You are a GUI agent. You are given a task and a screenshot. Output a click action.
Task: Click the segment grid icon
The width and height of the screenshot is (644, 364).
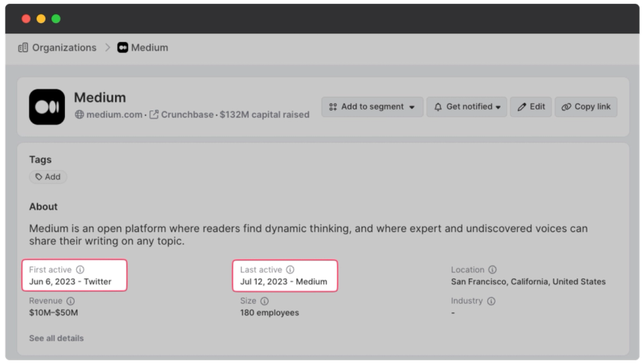click(333, 107)
